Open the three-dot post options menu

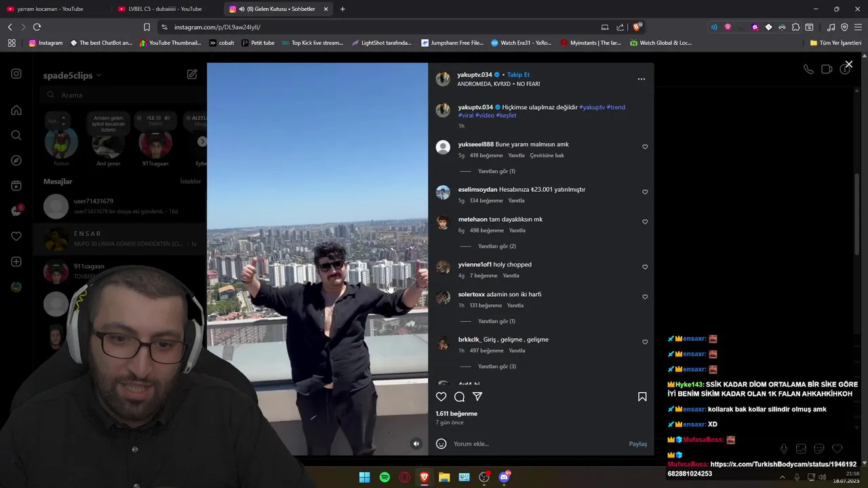pos(642,79)
